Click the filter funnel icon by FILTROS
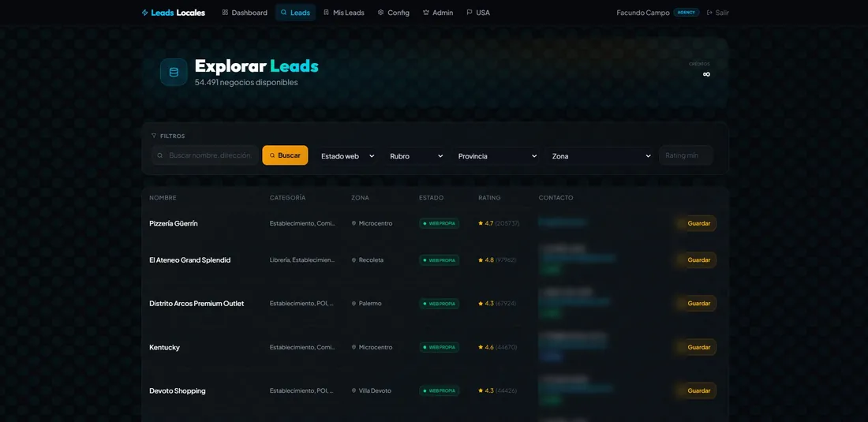Image resolution: width=868 pixels, height=422 pixels. (154, 136)
